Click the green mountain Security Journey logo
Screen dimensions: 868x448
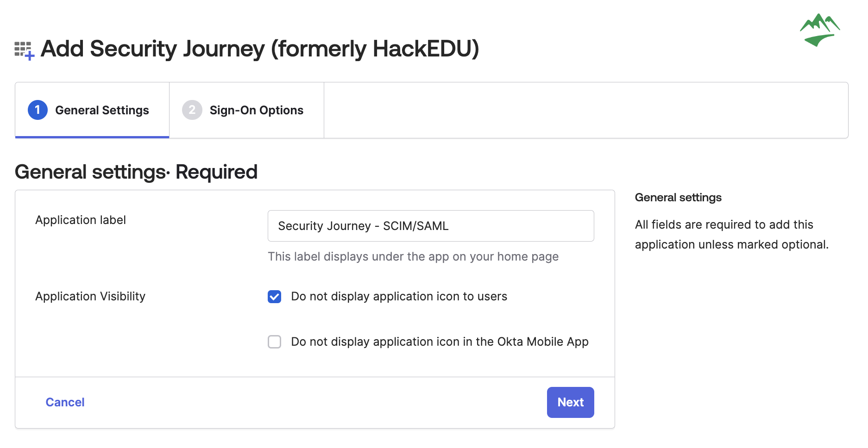820,30
